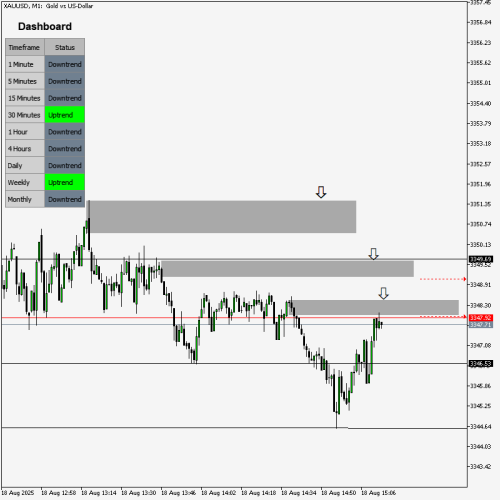Click the Downtrend status for 15 Minutes
Screen dimensions: 500x500
(65, 98)
